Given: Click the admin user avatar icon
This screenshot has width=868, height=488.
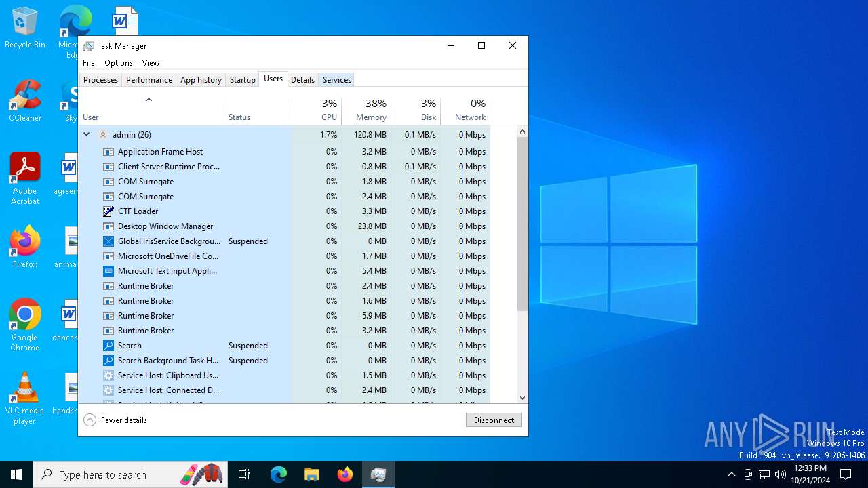Looking at the screenshot, I should (103, 135).
